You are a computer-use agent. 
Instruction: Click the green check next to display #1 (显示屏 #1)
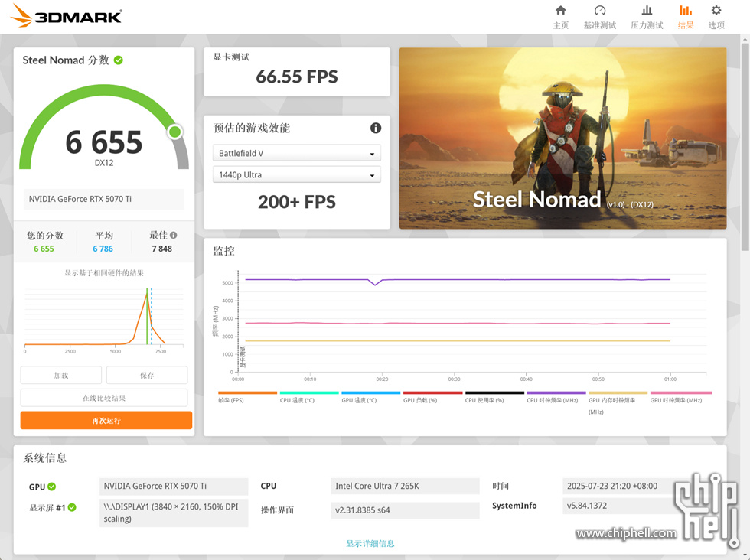coord(72,507)
